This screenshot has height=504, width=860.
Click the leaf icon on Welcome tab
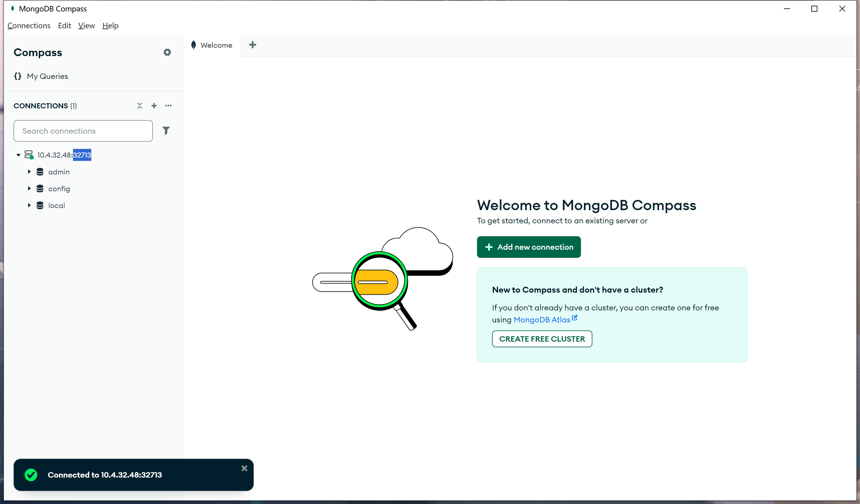click(193, 45)
